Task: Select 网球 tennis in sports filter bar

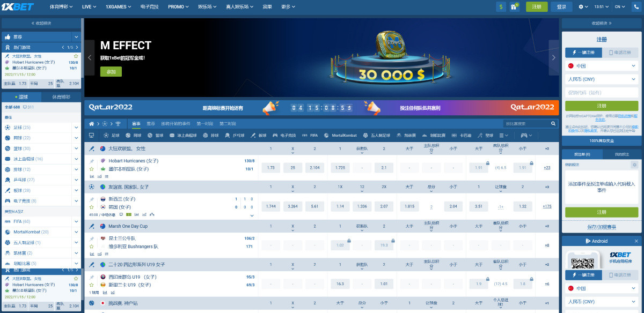Action: (x=133, y=136)
